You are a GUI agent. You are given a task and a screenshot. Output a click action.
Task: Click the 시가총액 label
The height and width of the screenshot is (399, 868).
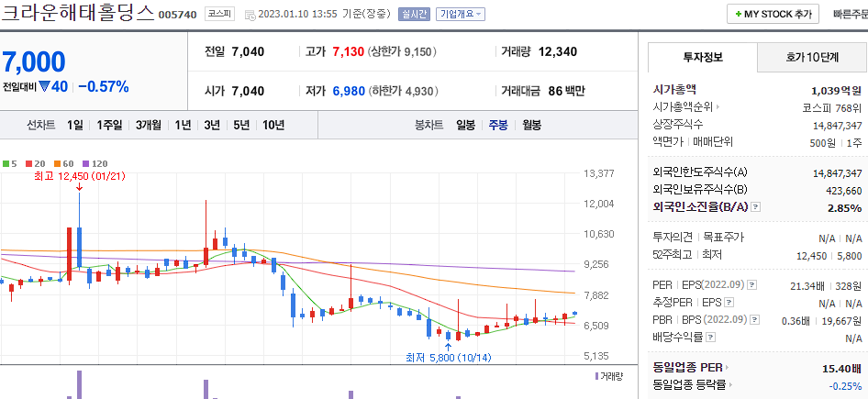click(674, 90)
